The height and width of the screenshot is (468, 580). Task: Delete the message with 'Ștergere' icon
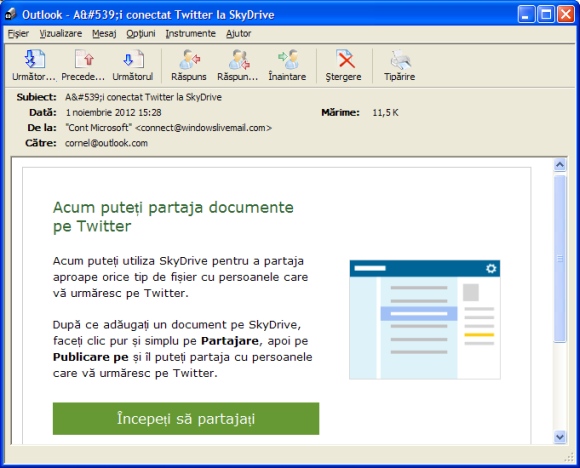(344, 59)
